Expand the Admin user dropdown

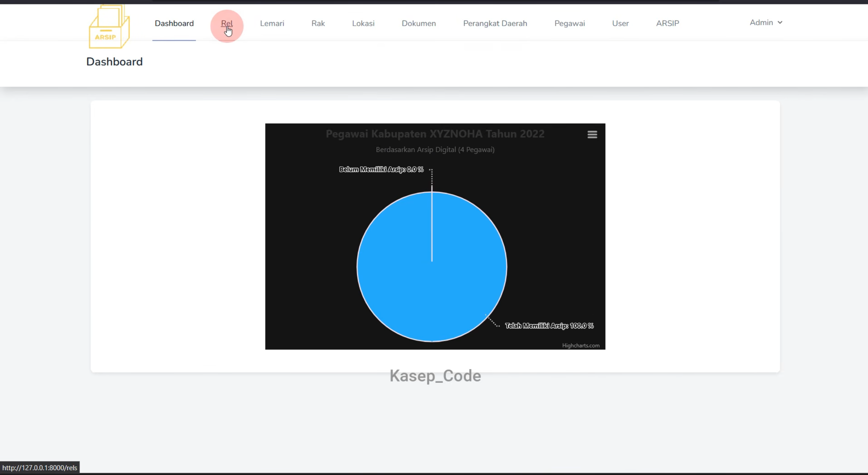point(766,23)
